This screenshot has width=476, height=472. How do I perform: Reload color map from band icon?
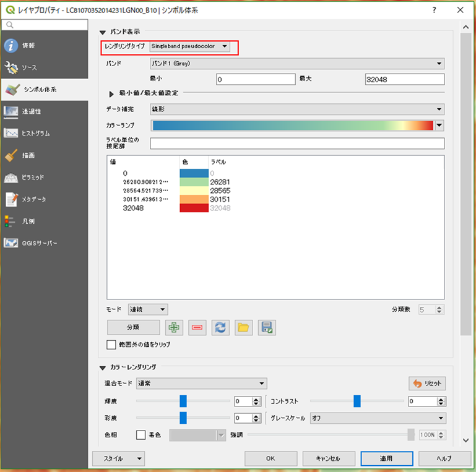pos(220,328)
